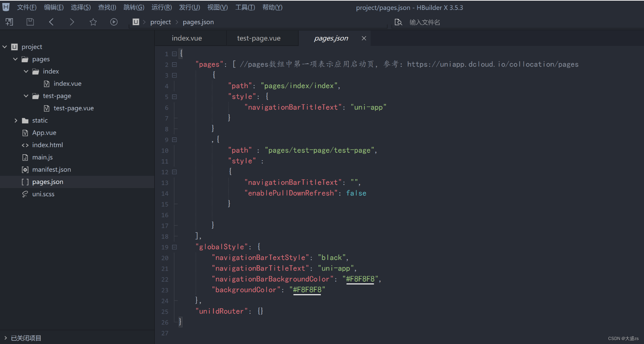Click the index.html angle-bracket icon
This screenshot has height=344, width=644.
[x=25, y=145]
